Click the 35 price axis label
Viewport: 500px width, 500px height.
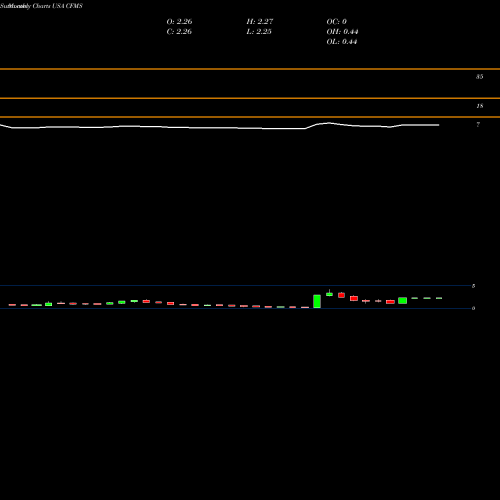[x=479, y=77]
